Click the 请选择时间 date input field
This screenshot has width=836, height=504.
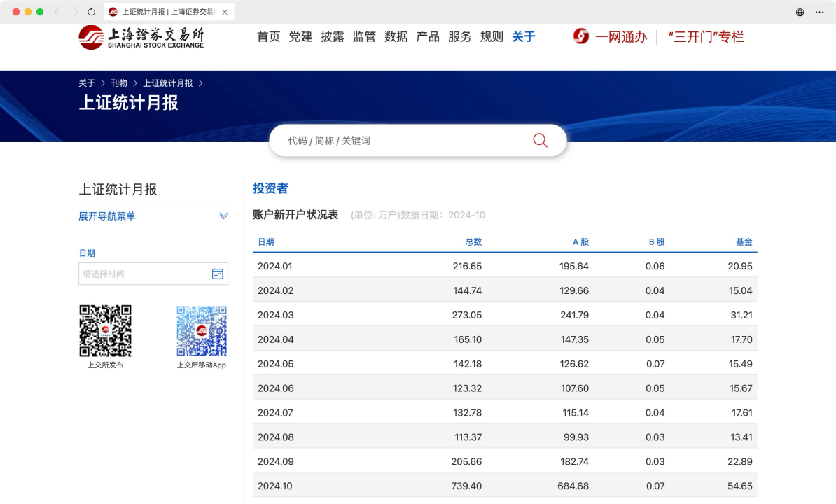tap(144, 274)
